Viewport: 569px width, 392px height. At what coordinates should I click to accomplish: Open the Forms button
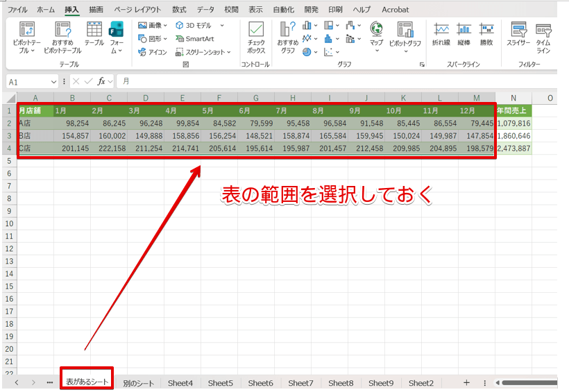[x=117, y=37]
